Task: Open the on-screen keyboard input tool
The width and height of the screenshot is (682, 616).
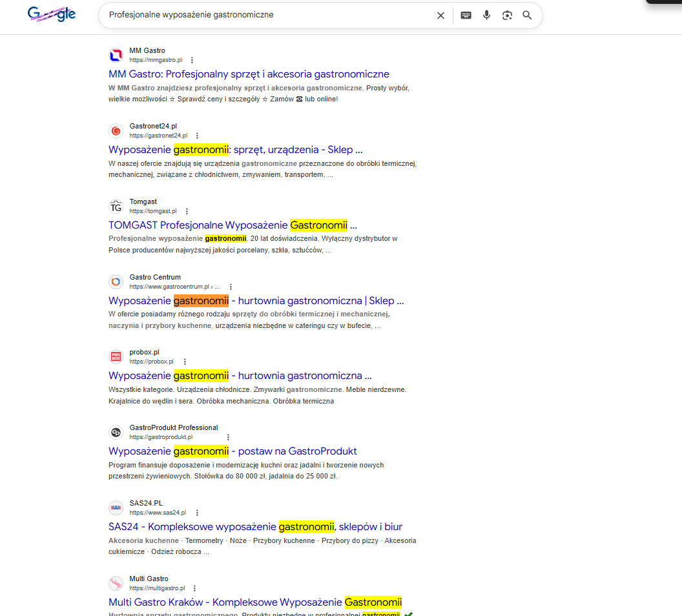Action: (466, 15)
